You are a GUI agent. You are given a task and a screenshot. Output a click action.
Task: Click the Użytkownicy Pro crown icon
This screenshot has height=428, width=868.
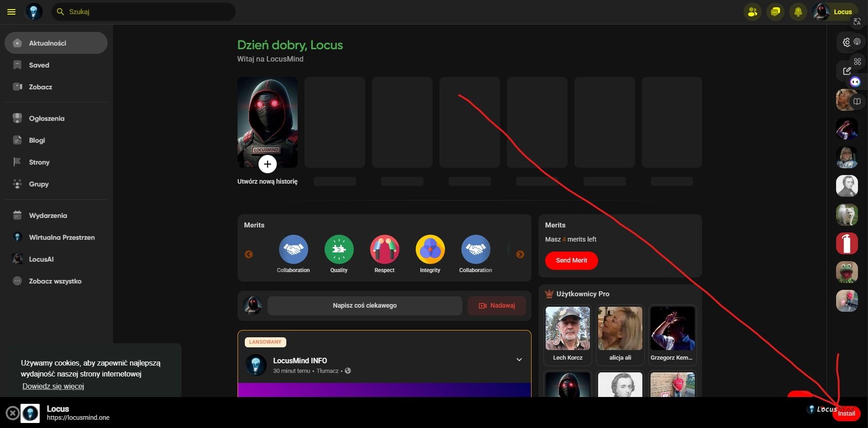[x=549, y=294]
